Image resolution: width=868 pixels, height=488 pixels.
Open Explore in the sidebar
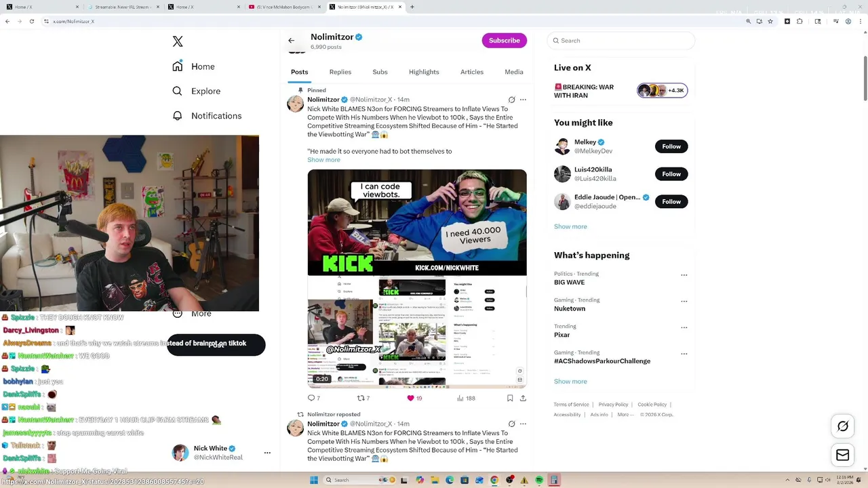(196, 91)
